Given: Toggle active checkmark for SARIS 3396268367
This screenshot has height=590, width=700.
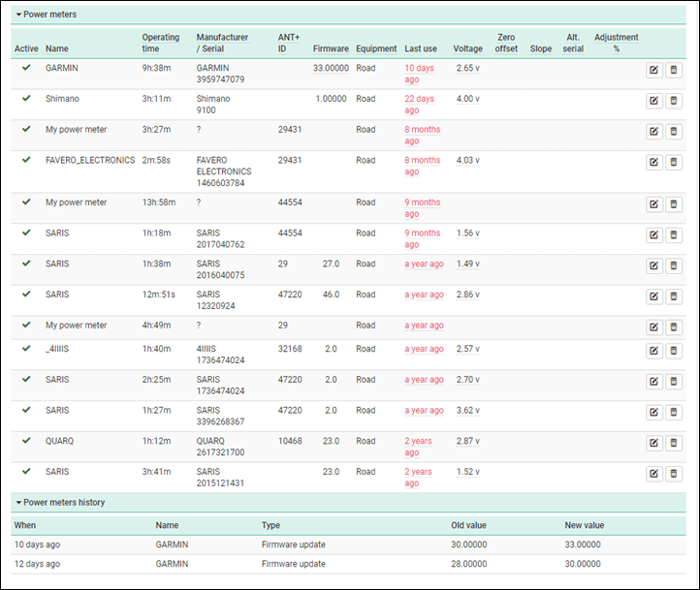Looking at the screenshot, I should coord(26,410).
